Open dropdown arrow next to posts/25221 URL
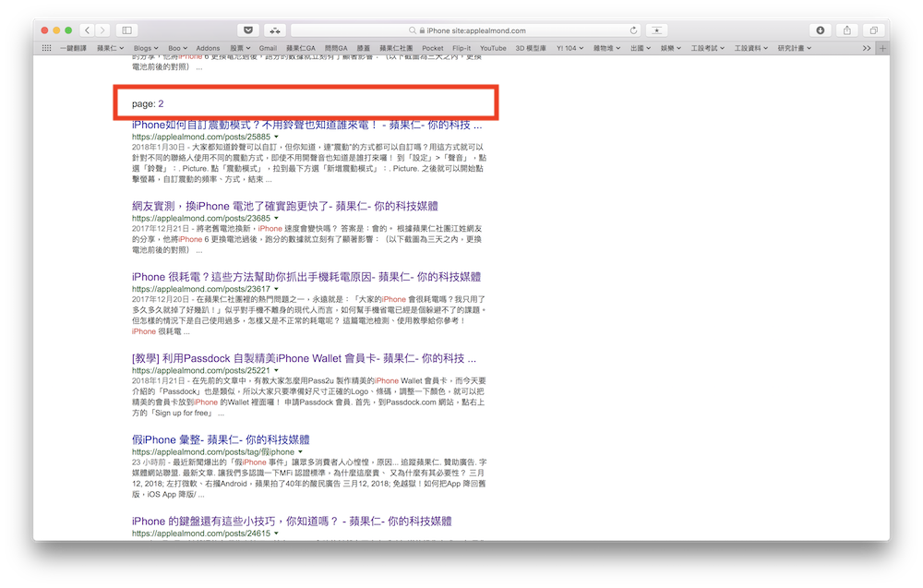Image resolution: width=923 pixels, height=588 pixels. coord(277,371)
